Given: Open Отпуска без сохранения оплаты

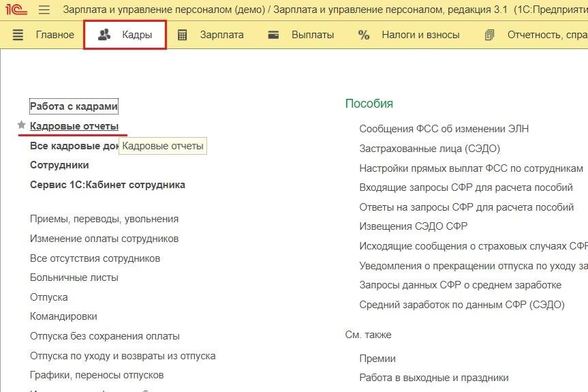Looking at the screenshot, I should tap(105, 337).
